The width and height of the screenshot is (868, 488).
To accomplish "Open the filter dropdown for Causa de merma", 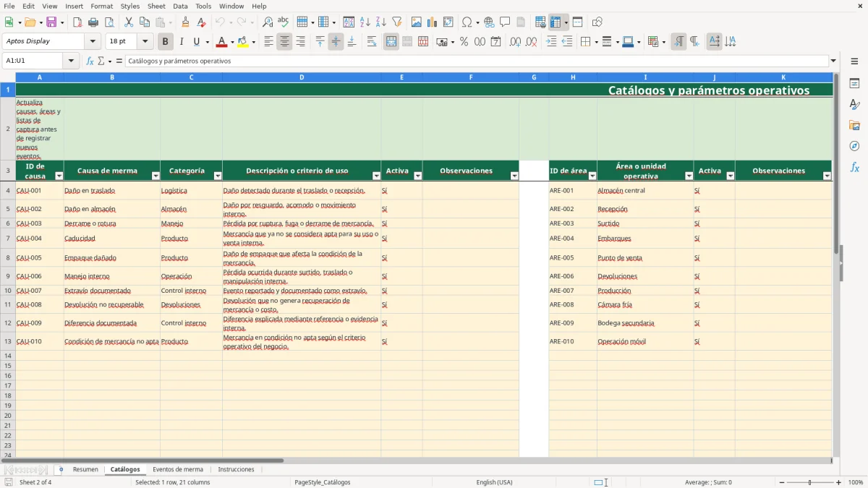I will (x=156, y=176).
